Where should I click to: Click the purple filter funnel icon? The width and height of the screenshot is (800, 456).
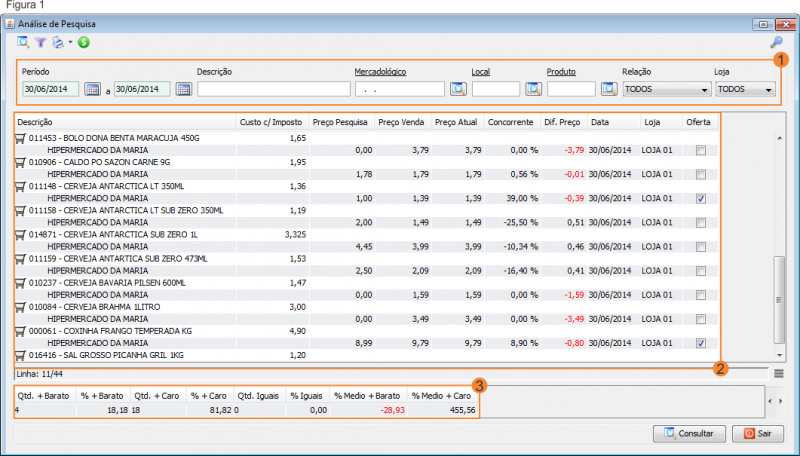[41, 43]
